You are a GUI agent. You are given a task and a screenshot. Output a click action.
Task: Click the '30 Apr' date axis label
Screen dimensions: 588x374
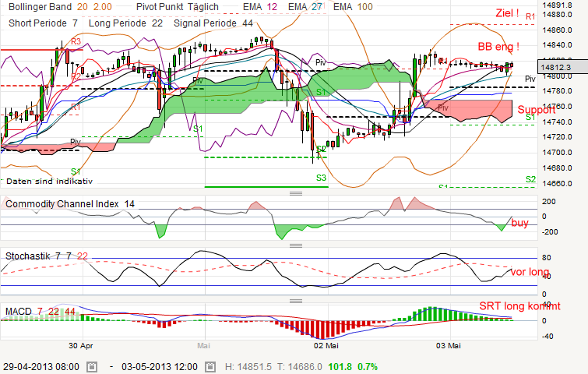pyautogui.click(x=81, y=345)
